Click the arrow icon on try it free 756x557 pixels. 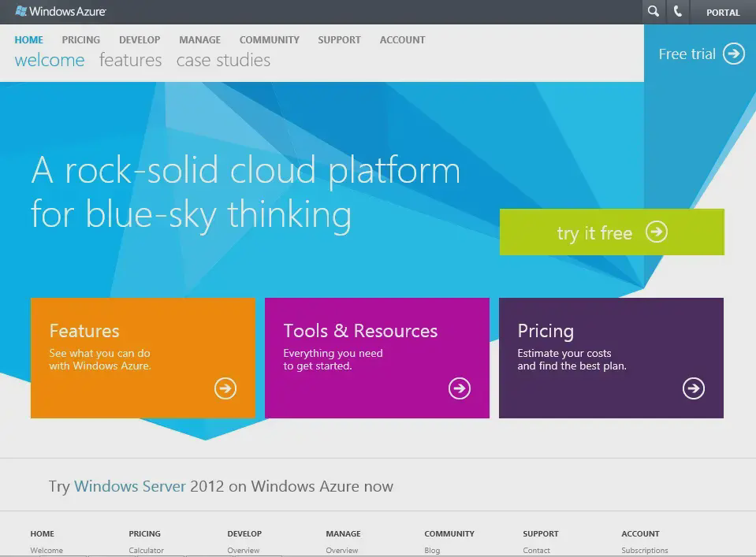pos(657,232)
